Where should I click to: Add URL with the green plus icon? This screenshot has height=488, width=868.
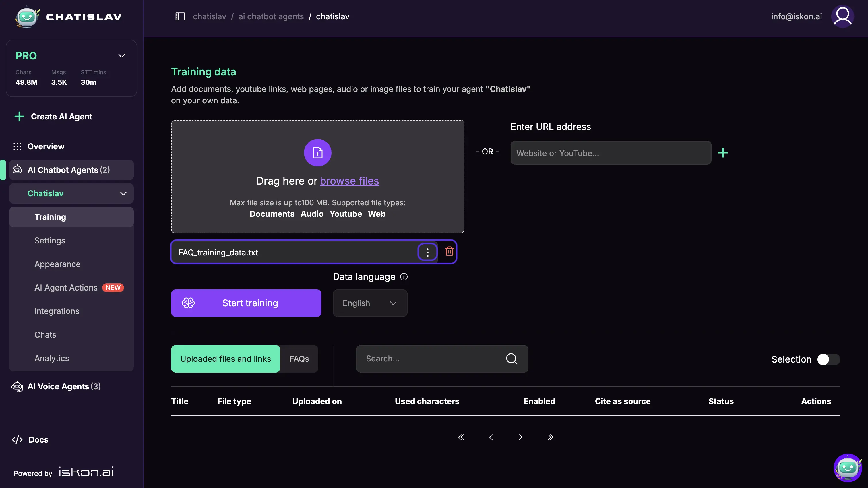722,153
